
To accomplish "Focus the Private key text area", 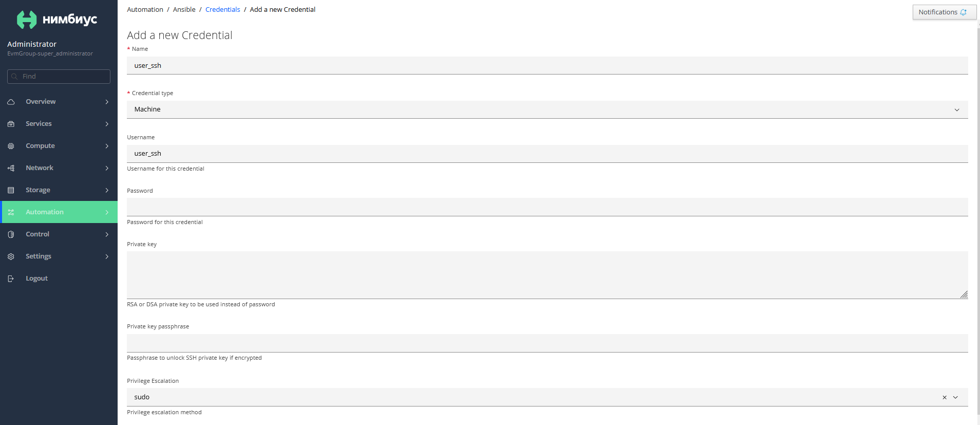I will click(x=547, y=275).
